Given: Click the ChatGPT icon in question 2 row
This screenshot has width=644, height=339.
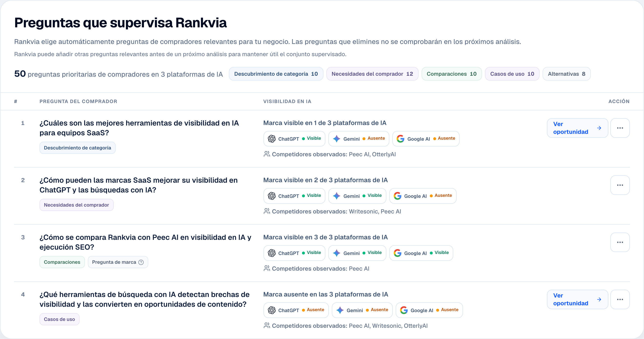Looking at the screenshot, I should (272, 196).
